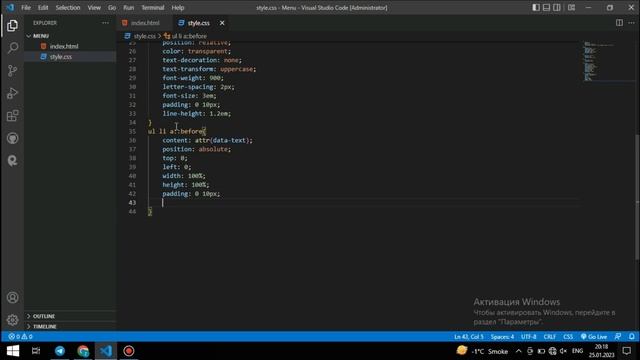Place cursor on 'position: absolute;' line
The image size is (640, 360).
pos(196,149)
